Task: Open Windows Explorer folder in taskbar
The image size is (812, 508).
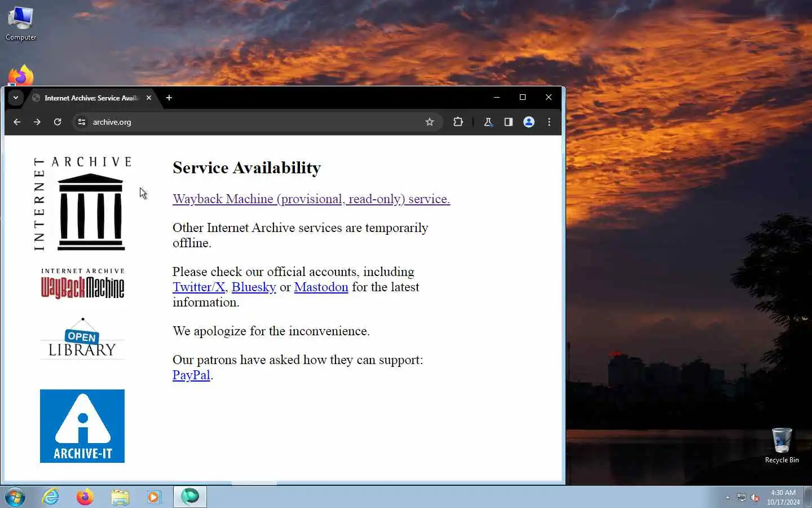Action: click(120, 497)
